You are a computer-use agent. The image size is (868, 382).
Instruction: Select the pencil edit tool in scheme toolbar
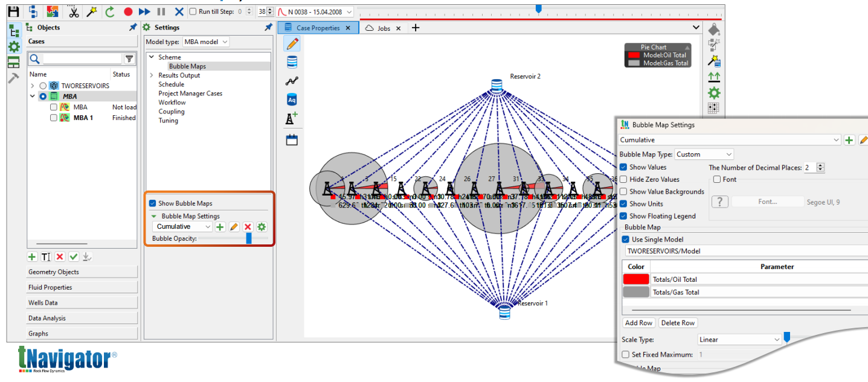[x=292, y=43]
